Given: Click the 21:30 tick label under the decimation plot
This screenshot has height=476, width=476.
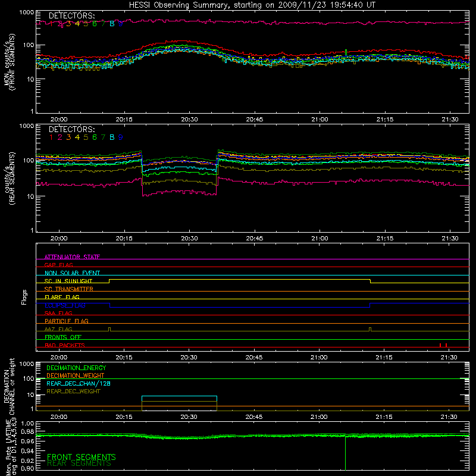Looking at the screenshot, I should [449, 417].
